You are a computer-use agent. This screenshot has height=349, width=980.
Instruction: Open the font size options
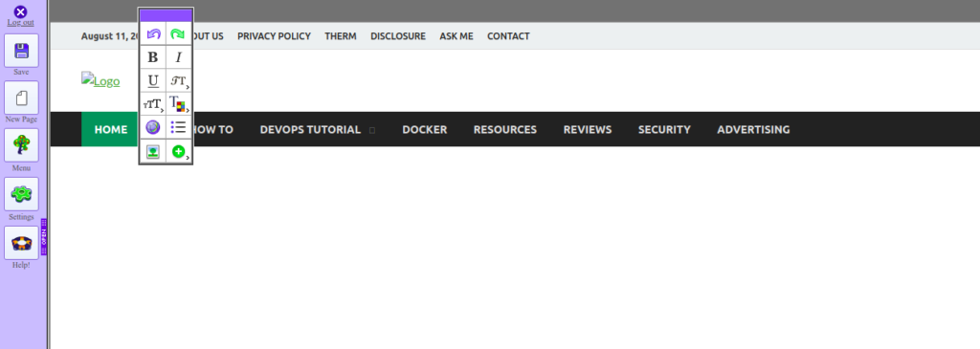click(153, 104)
